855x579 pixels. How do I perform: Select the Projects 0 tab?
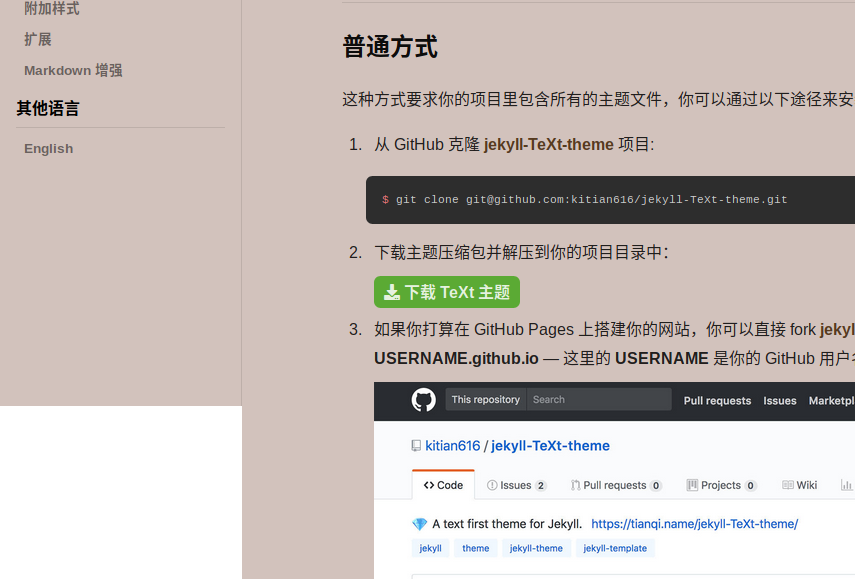[721, 485]
